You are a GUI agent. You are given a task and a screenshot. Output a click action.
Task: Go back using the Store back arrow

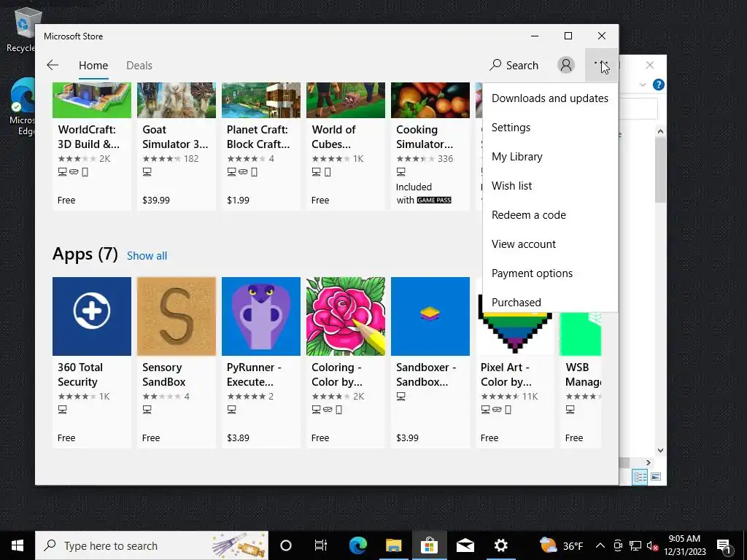[53, 65]
